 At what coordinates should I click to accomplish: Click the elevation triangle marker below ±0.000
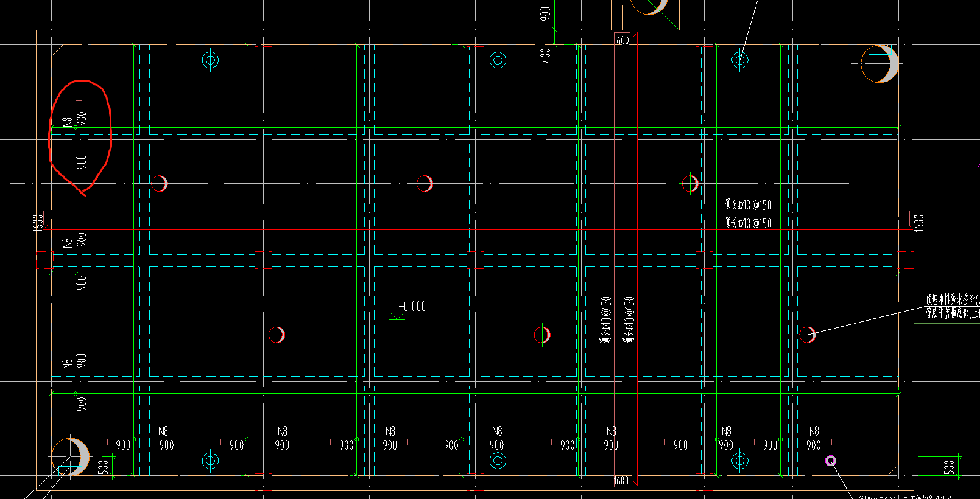(x=398, y=316)
